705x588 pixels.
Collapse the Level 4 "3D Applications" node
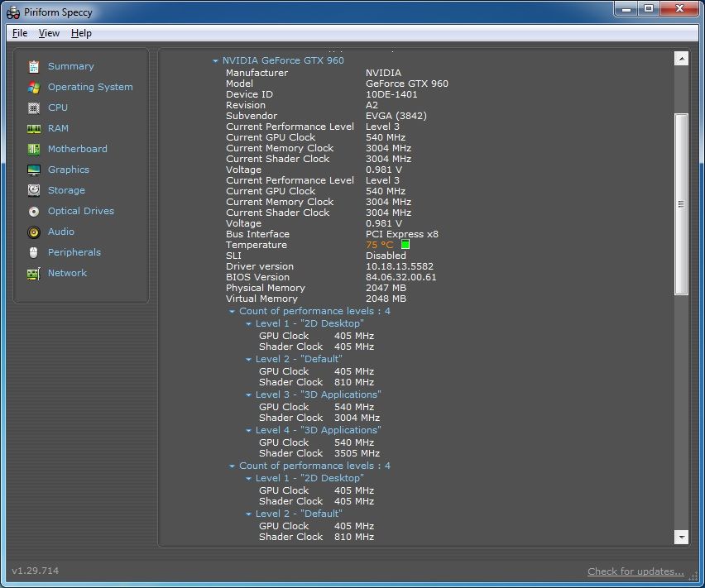tap(248, 430)
